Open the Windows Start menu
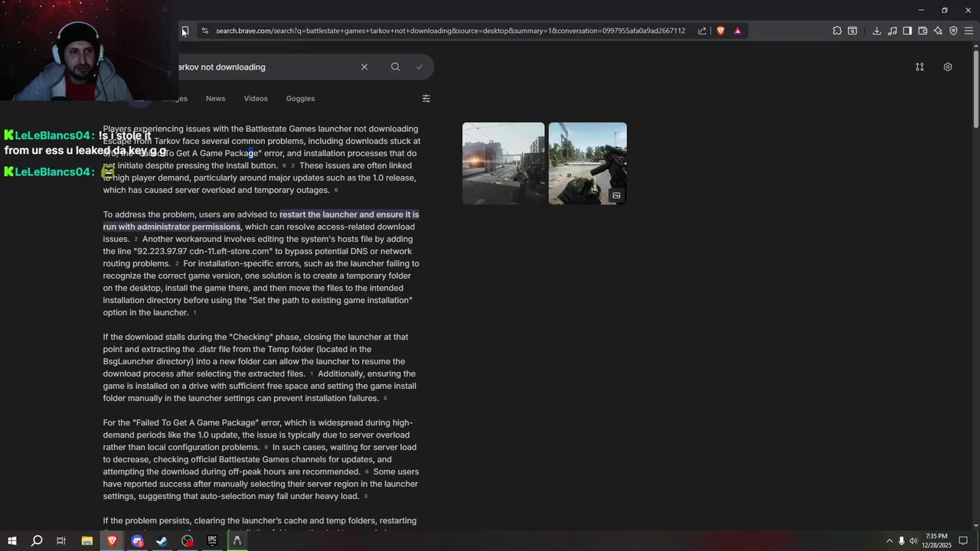Image resolution: width=980 pixels, height=551 pixels. tap(11, 541)
